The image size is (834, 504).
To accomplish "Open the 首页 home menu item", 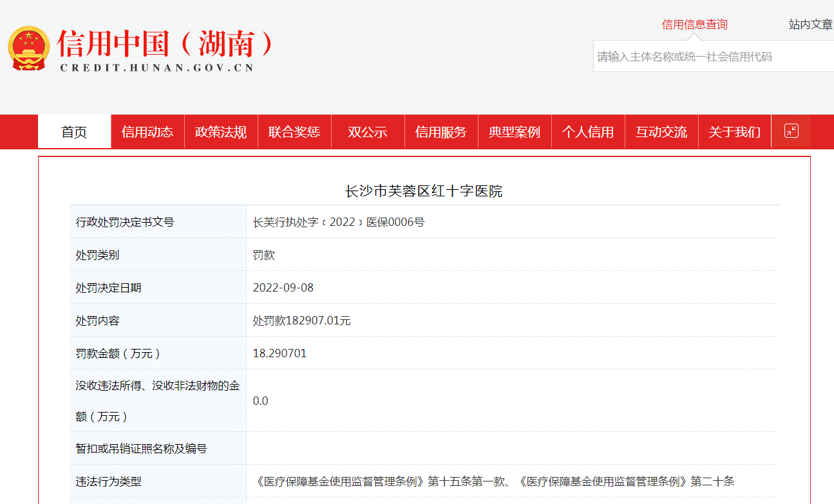I will (74, 132).
